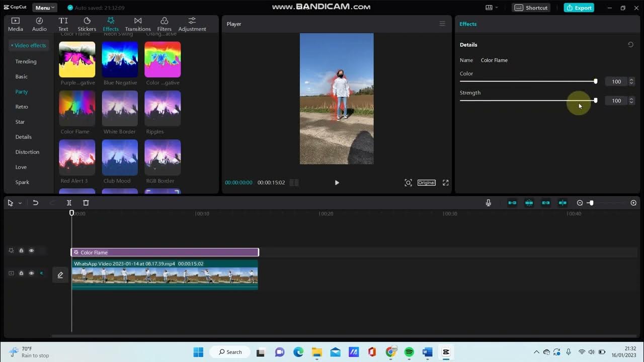The image size is (644, 362).
Task: Start voiceover recording with microphone icon
Action: (x=488, y=203)
